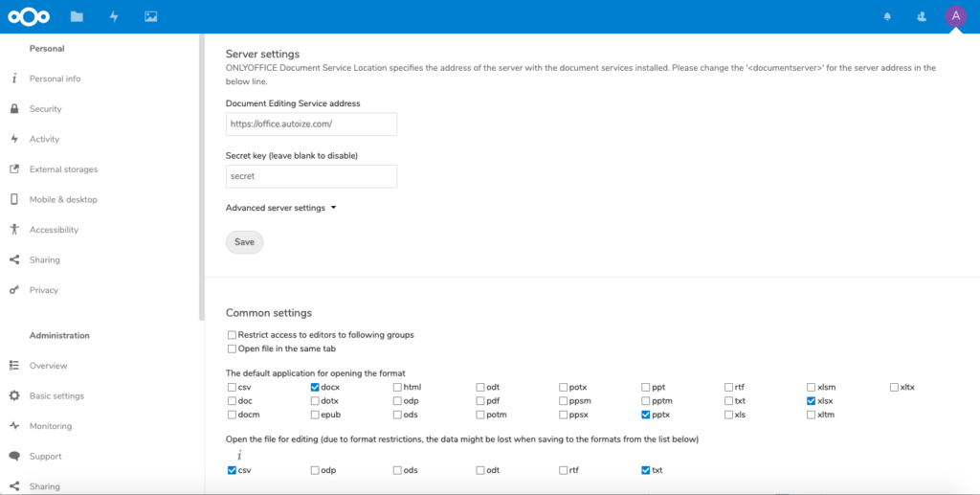Check the ppt default format checkbox

coord(646,388)
